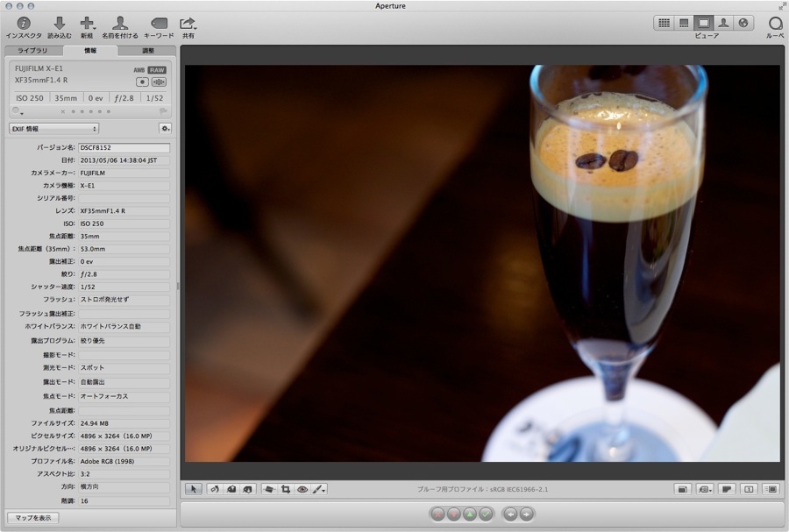Expand the 共有 (Share) dropdown menu
The height and width of the screenshot is (532, 789).
pyautogui.click(x=188, y=24)
